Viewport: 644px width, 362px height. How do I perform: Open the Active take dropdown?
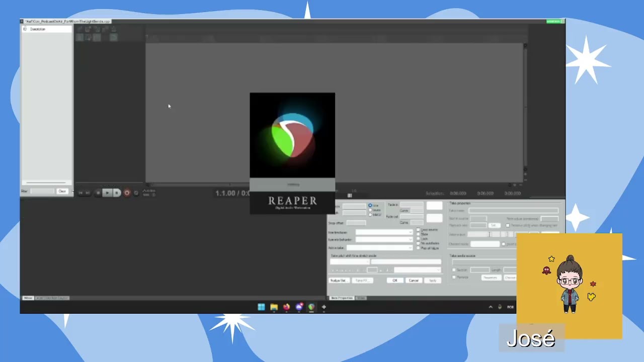[x=380, y=247]
